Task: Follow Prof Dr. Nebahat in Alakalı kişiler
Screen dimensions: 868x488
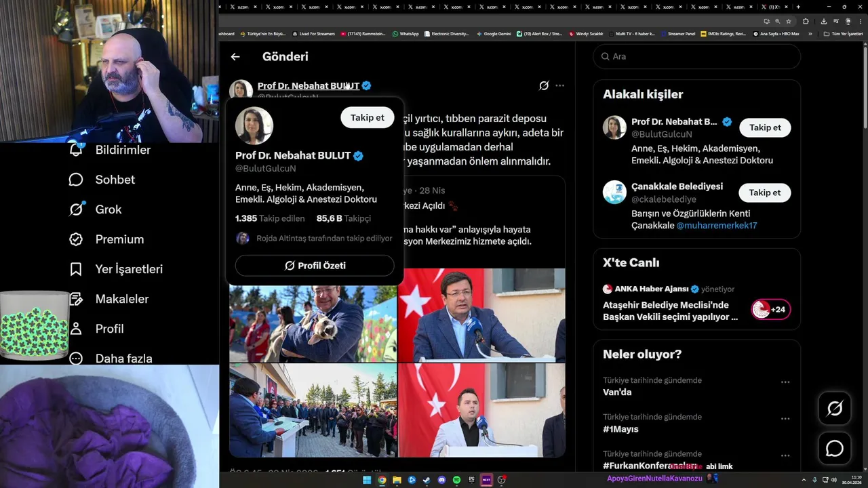Action: tap(765, 127)
